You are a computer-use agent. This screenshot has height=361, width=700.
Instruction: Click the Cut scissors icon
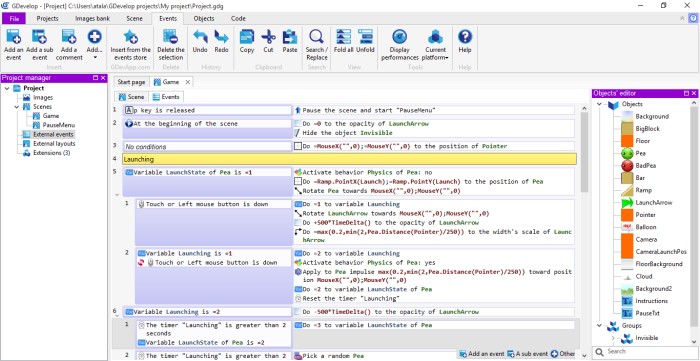pyautogui.click(x=268, y=37)
